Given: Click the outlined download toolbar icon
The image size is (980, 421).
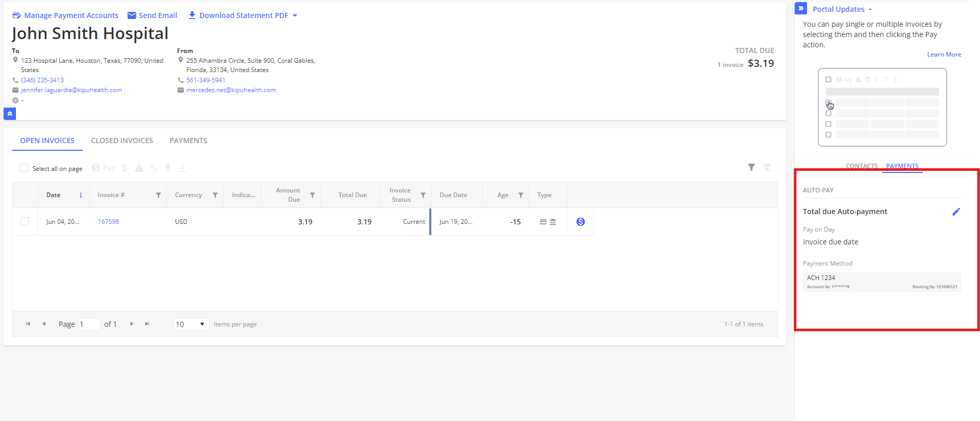Looking at the screenshot, I should pos(182,168).
